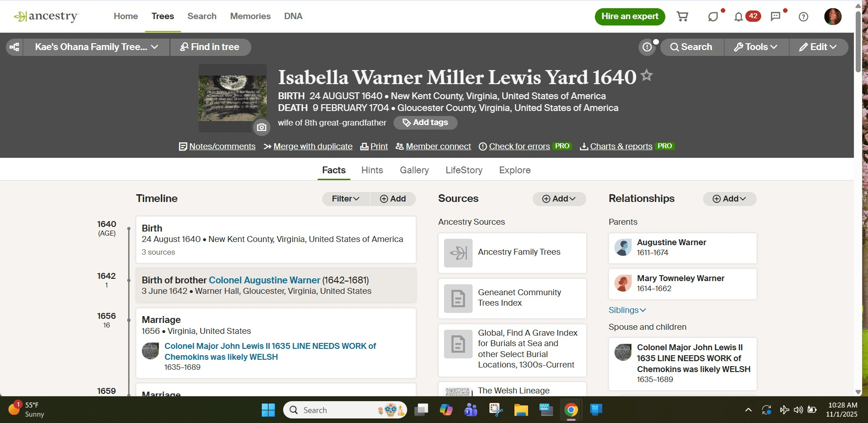
Task: Open the shopping cart icon
Action: (682, 16)
